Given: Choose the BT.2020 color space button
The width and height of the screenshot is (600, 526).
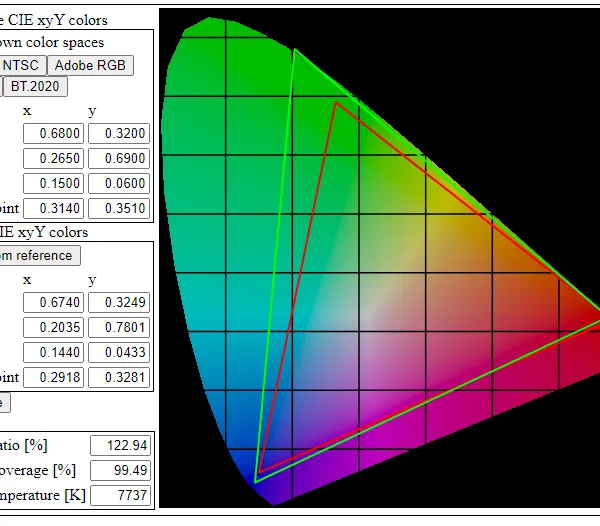Looking at the screenshot, I should pyautogui.click(x=35, y=86).
